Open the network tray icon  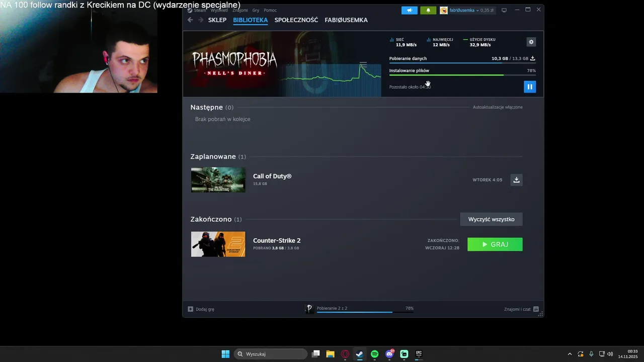click(x=602, y=354)
